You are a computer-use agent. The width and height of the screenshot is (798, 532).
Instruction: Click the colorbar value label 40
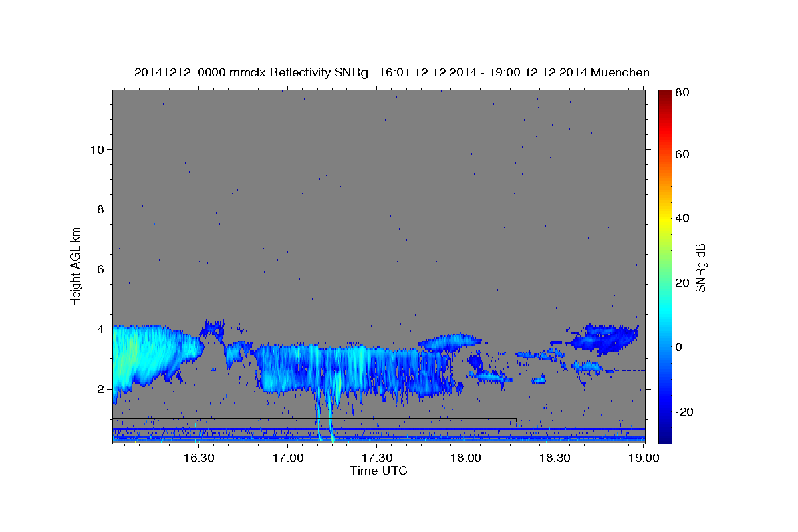click(682, 218)
